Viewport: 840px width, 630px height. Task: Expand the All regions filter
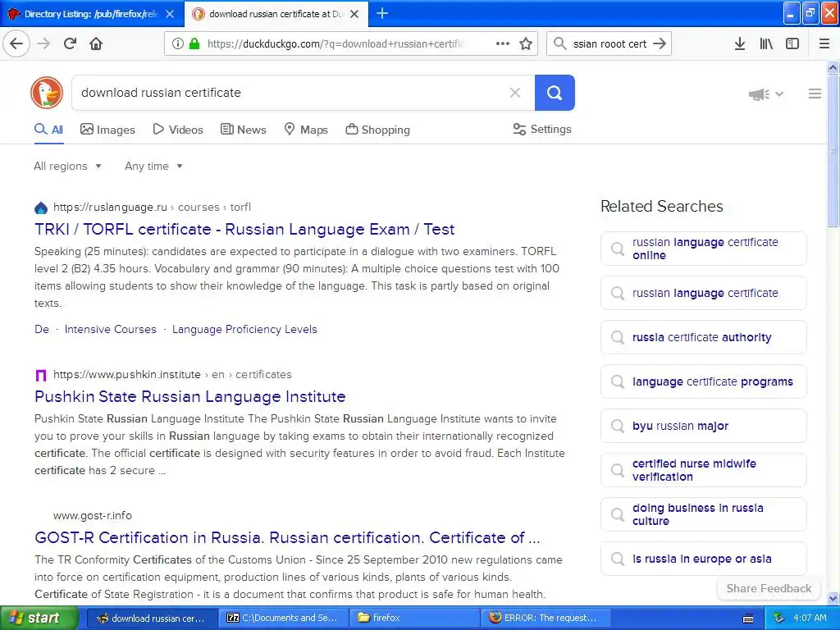coord(67,166)
